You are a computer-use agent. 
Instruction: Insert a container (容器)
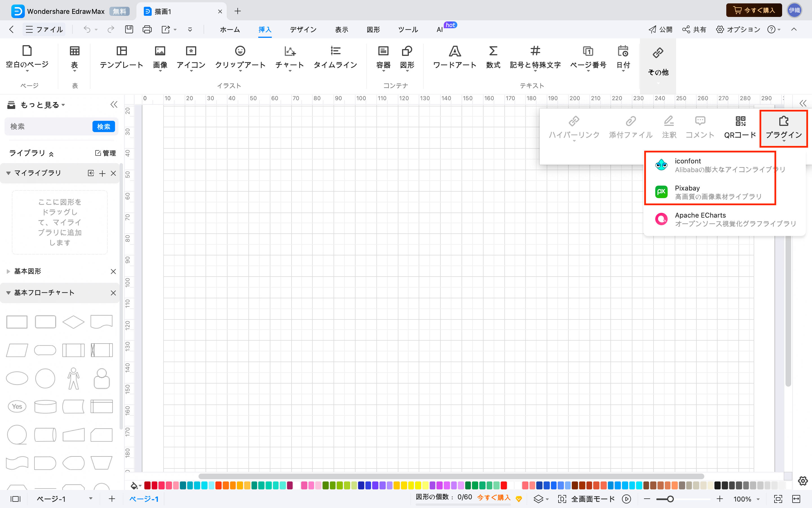tap(383, 58)
